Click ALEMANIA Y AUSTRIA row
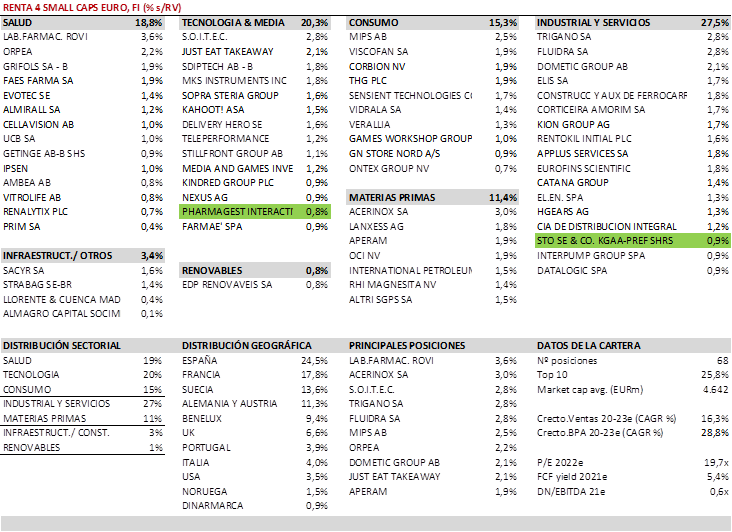Image resolution: width=732 pixels, height=532 pixels. click(255, 403)
